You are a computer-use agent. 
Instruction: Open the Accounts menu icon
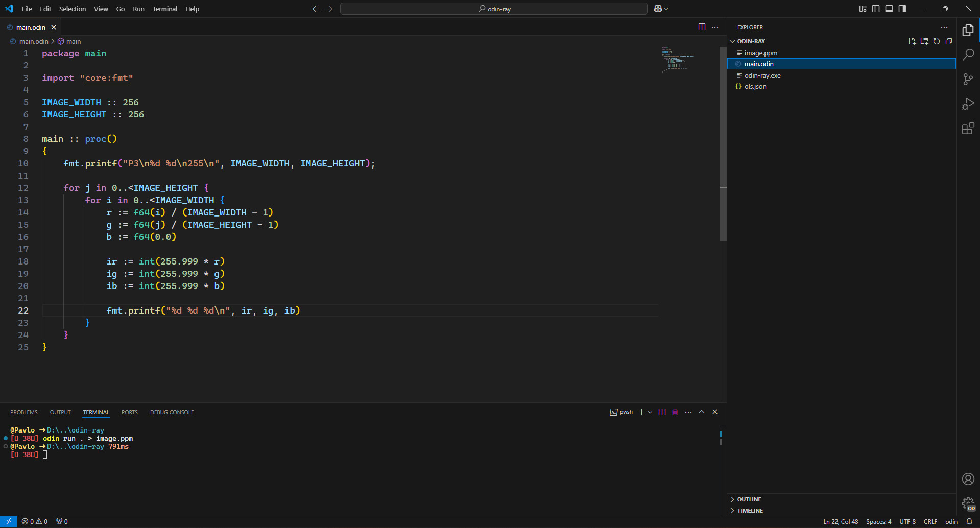(968, 479)
